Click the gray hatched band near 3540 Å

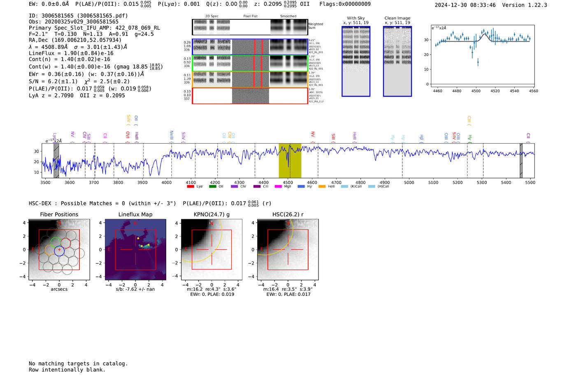[x=56, y=161]
